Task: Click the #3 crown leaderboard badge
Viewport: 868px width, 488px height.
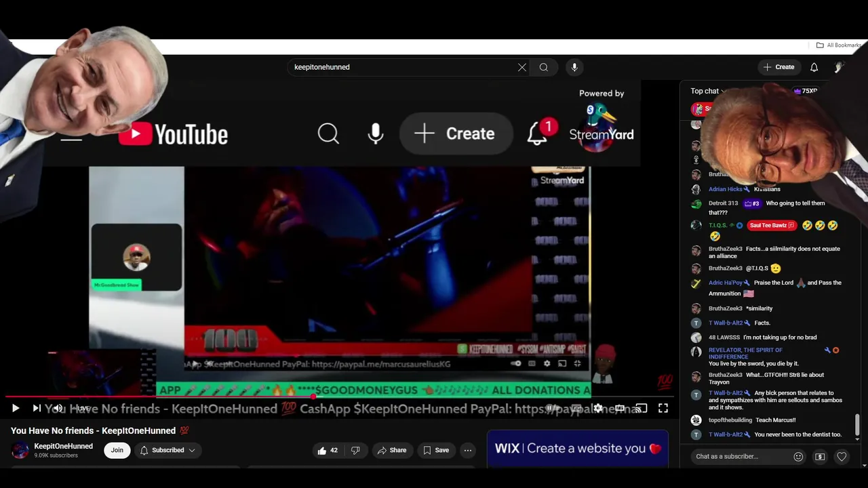Action: coord(752,203)
